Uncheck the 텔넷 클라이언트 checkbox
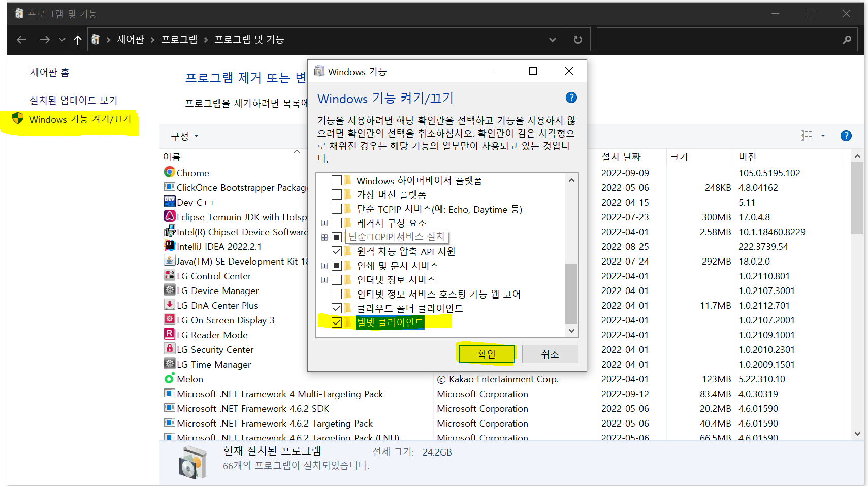Viewport: 868px width, 486px height. pos(336,322)
